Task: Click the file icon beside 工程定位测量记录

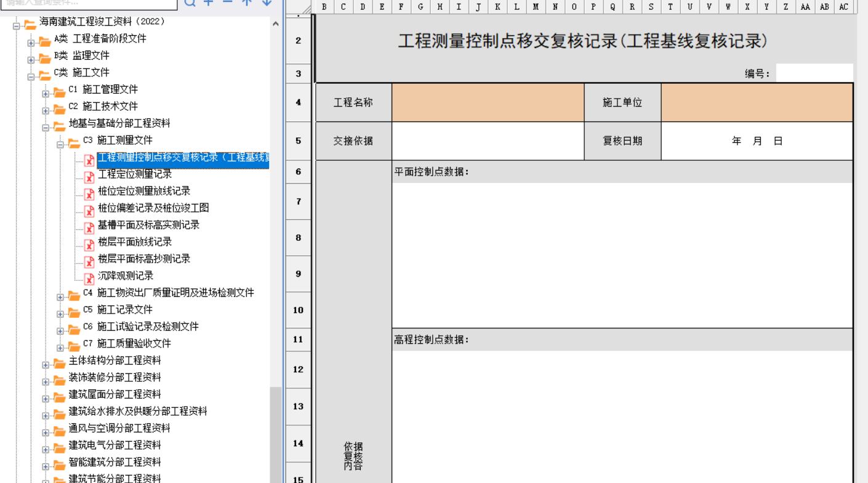Action: pyautogui.click(x=89, y=177)
